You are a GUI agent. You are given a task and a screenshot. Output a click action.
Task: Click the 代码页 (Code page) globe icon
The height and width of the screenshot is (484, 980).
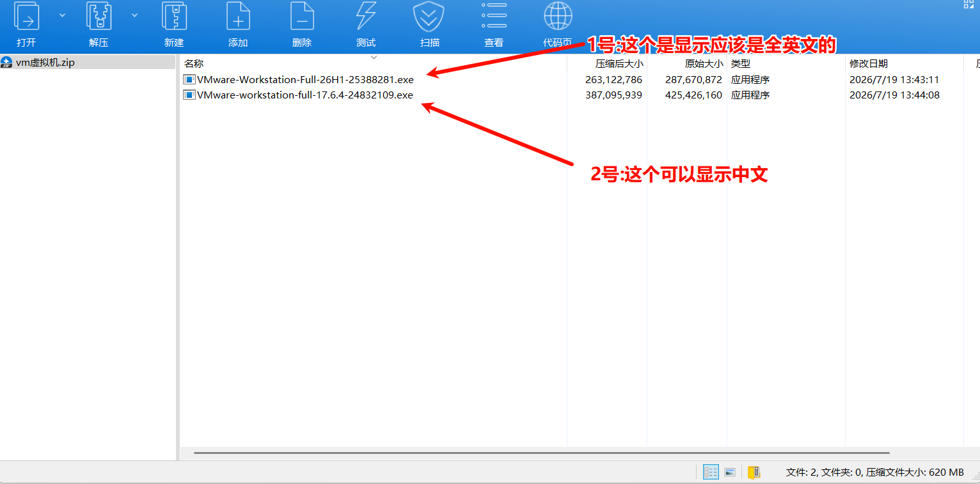coord(558,17)
